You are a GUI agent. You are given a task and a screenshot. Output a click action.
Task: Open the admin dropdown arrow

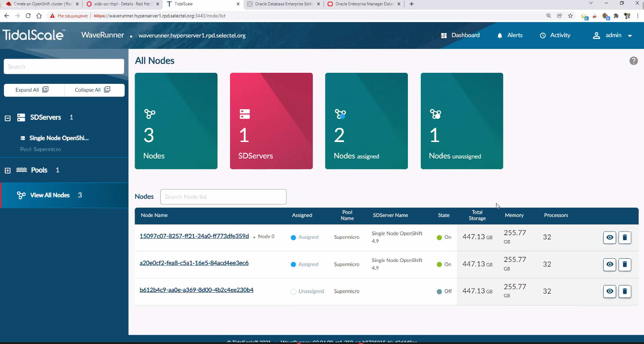(630, 36)
